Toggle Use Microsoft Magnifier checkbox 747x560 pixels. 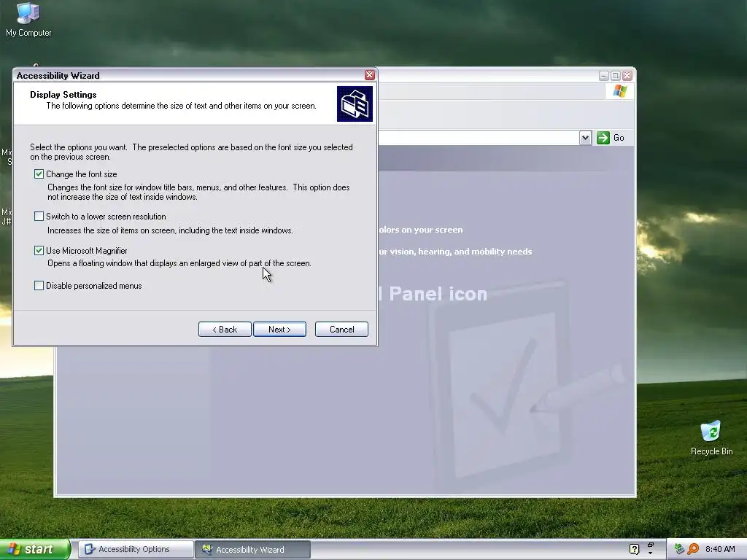pyautogui.click(x=39, y=251)
